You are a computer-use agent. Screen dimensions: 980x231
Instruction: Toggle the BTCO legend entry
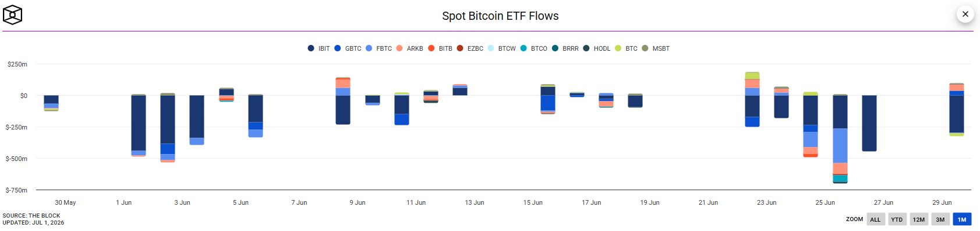tap(533, 48)
